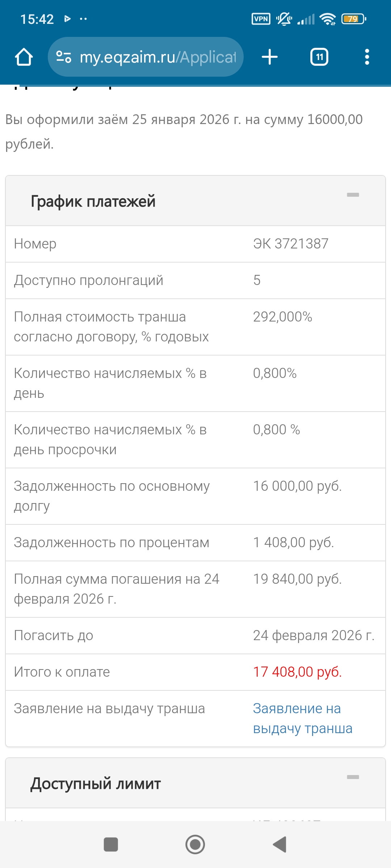Open site settings icon in address bar
This screenshot has height=868, width=391.
pos(64,57)
